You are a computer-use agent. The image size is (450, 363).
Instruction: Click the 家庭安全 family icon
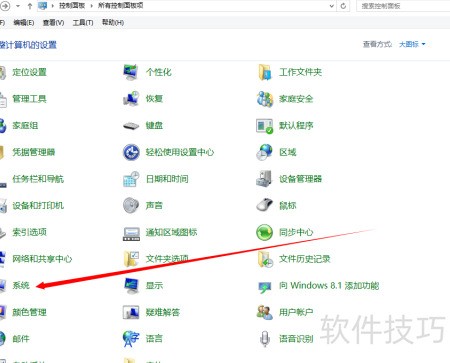265,99
